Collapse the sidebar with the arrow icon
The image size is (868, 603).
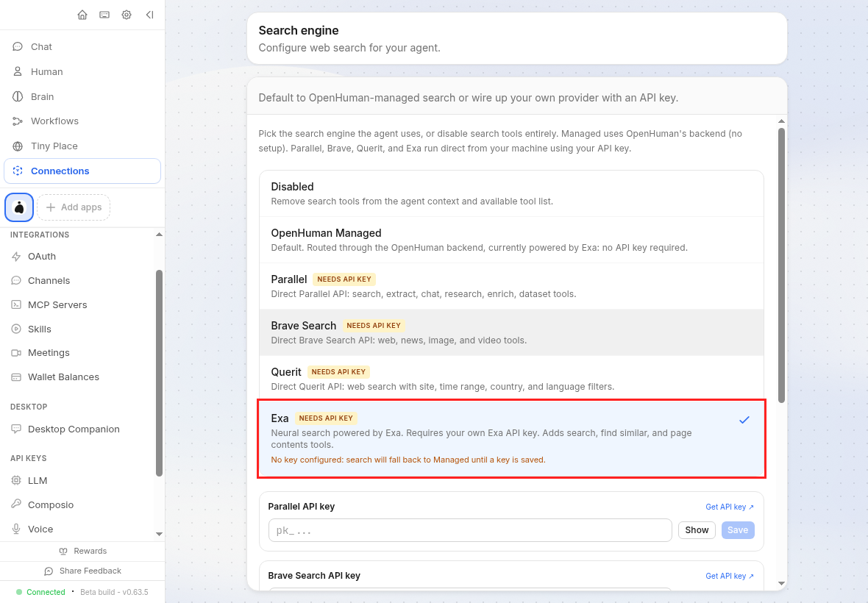coord(149,15)
